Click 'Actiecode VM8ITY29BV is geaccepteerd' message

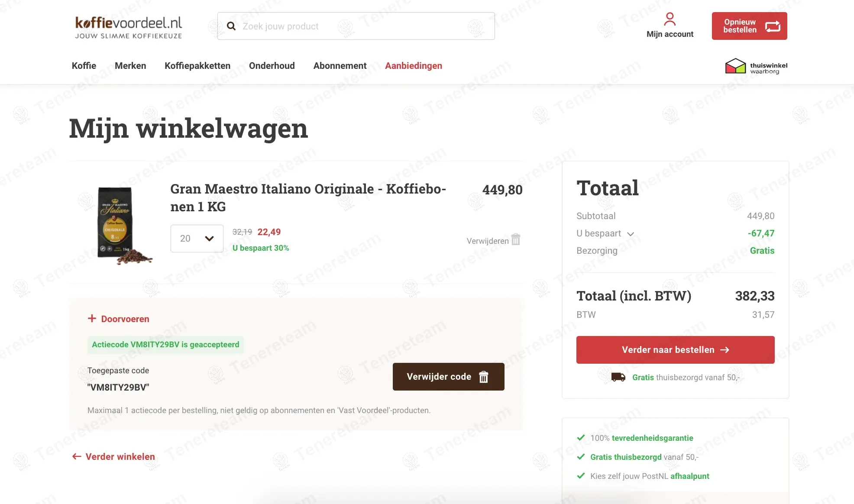click(x=165, y=345)
